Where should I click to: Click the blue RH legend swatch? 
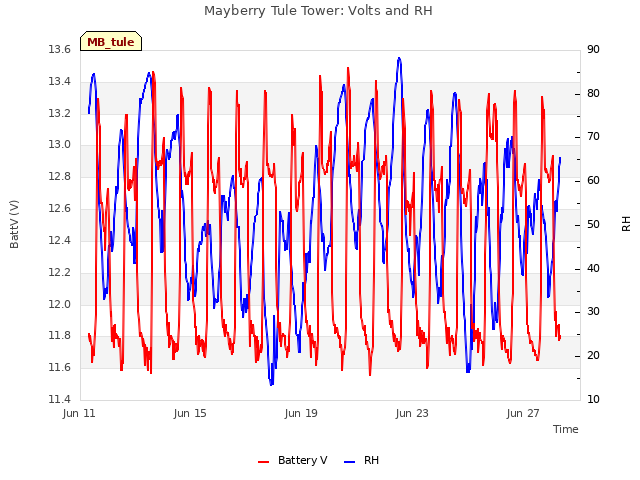pos(349,462)
